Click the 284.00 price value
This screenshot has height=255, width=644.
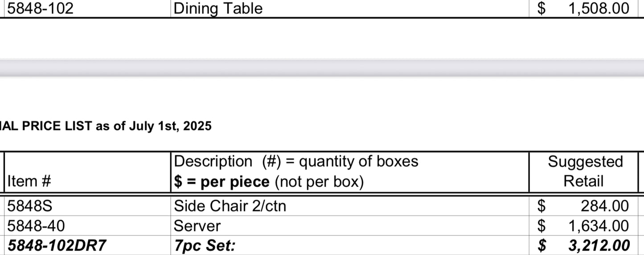point(604,206)
